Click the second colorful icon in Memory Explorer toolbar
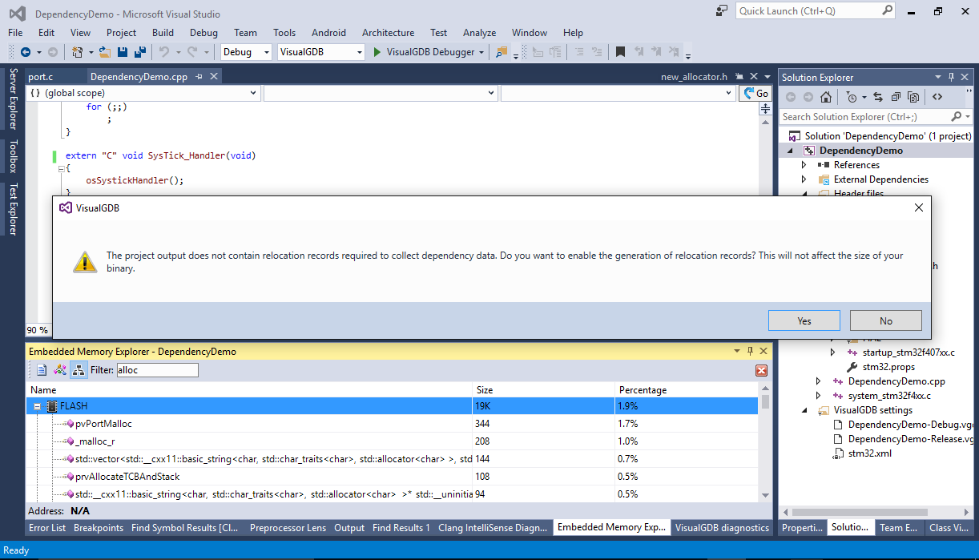Screen dimensions: 979x560 click(60, 370)
